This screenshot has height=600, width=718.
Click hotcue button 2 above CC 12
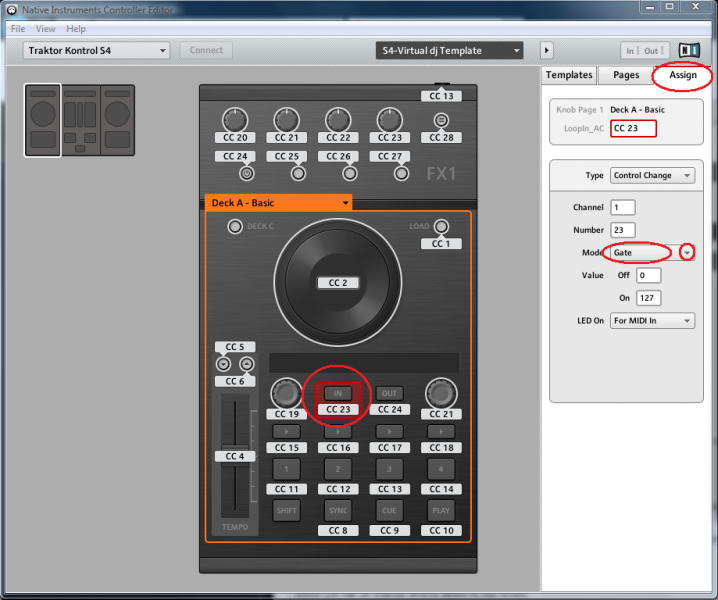338,469
